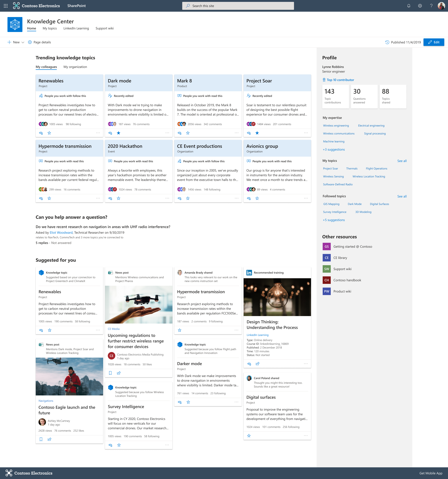Click the Search this site field
Image resolution: width=448 pixels, height=479 pixels.
(x=238, y=6)
